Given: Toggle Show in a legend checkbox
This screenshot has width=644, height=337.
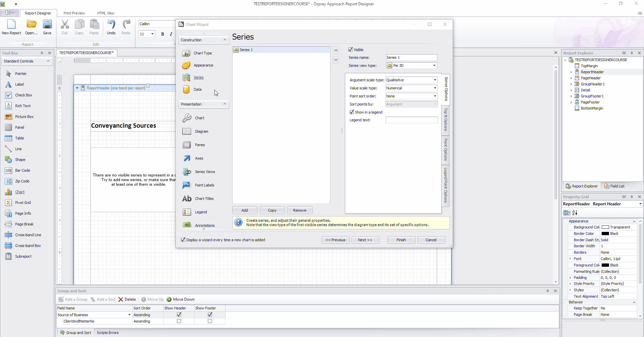Looking at the screenshot, I should point(352,112).
